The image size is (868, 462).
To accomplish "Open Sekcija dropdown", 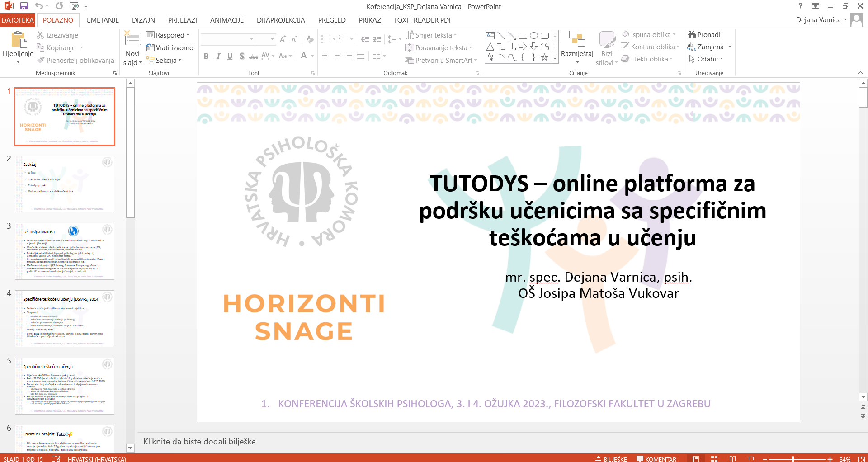I will click(x=164, y=60).
